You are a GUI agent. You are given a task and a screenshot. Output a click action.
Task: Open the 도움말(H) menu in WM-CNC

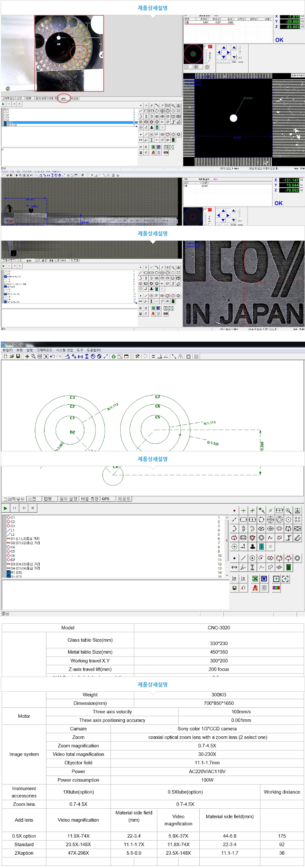(x=94, y=350)
